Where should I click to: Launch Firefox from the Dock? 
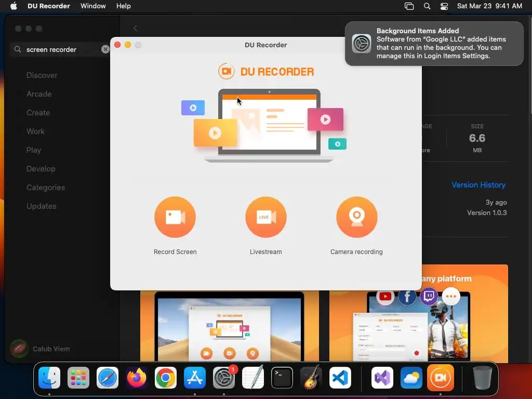pos(137,378)
